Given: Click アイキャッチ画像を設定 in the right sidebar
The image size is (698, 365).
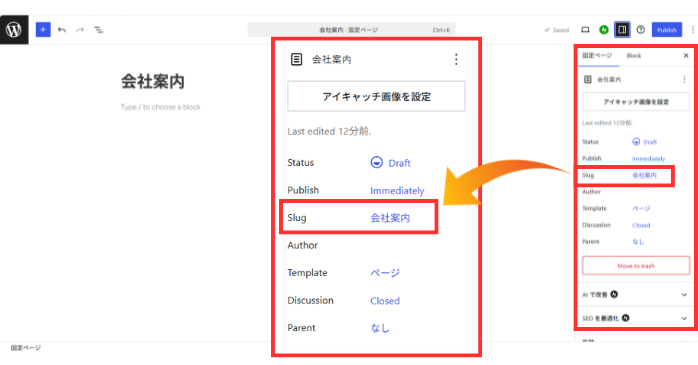Looking at the screenshot, I should tap(636, 102).
